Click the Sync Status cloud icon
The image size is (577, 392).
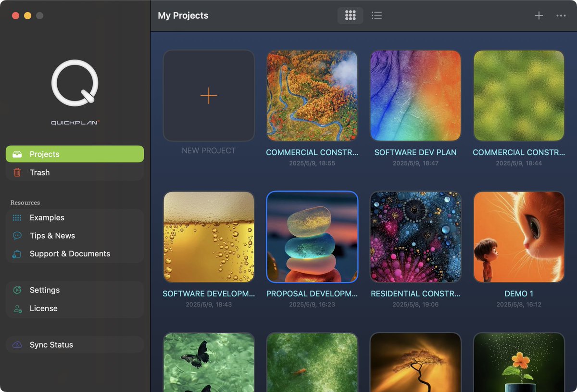coord(17,345)
